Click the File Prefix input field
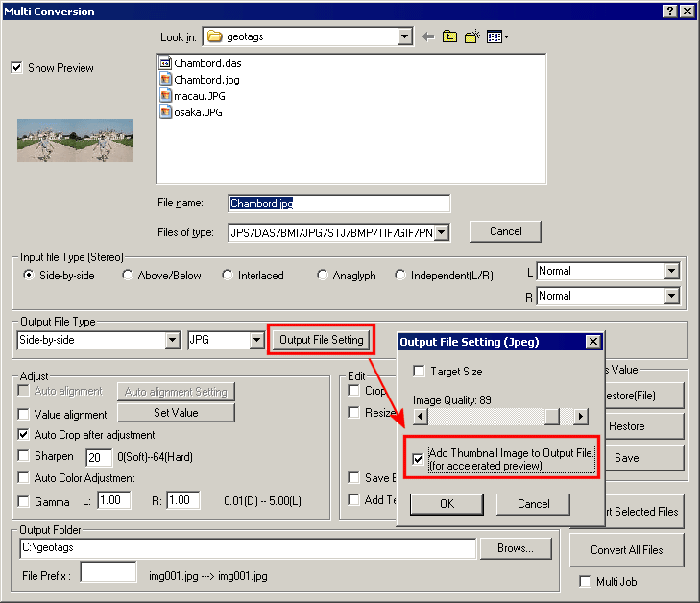Viewport: 700px width, 603px height. (109, 573)
